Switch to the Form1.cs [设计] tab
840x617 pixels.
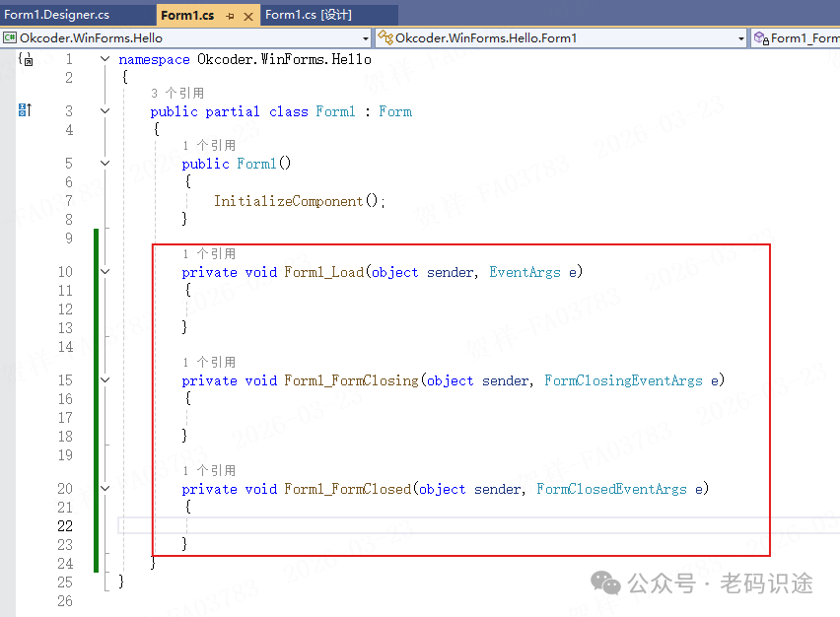click(x=308, y=15)
